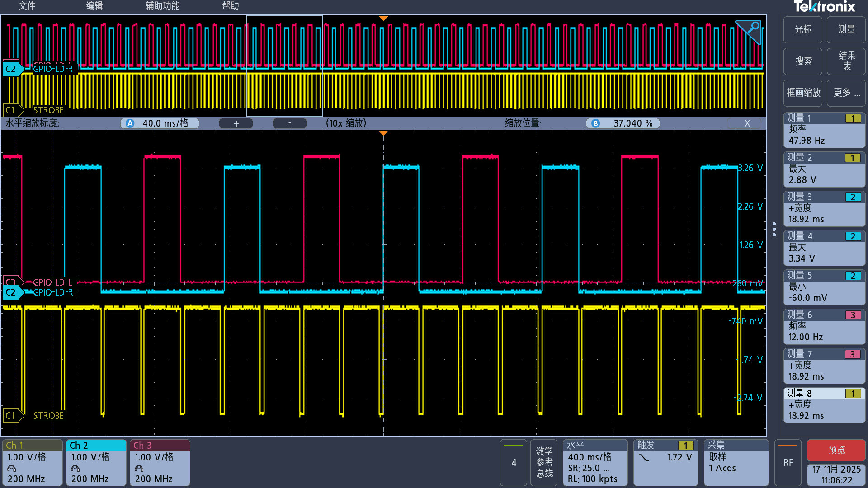Open the 水平 horizontal settings badge
This screenshot has height=488, width=868.
click(x=594, y=462)
